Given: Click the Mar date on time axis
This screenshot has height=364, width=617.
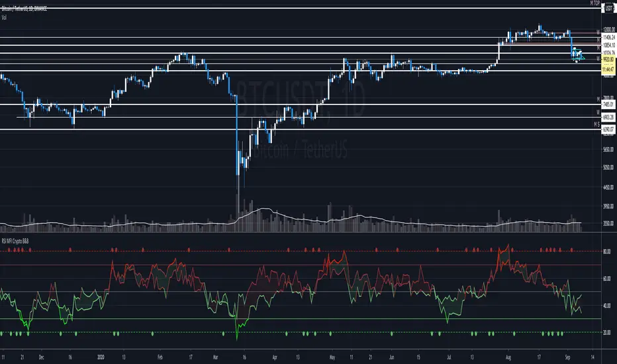Looking at the screenshot, I should pos(215,357).
